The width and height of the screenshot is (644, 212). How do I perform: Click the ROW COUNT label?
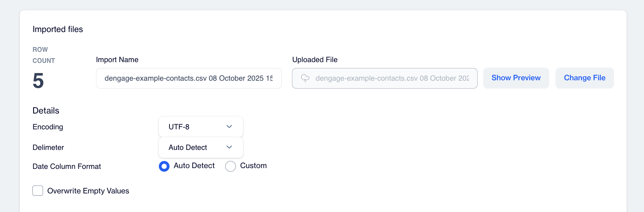(43, 55)
